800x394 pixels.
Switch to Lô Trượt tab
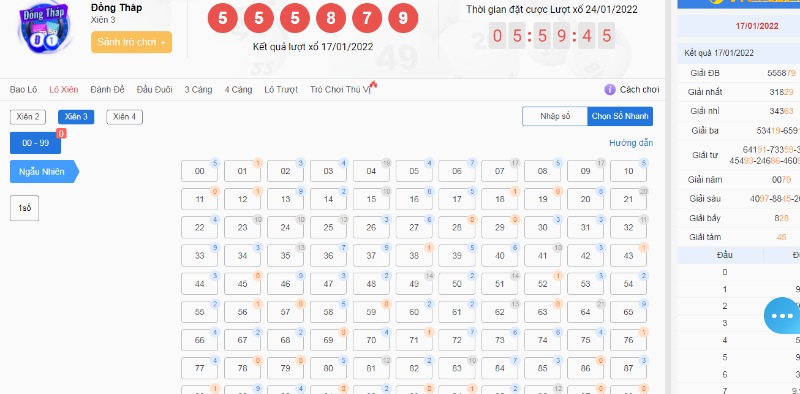(281, 90)
